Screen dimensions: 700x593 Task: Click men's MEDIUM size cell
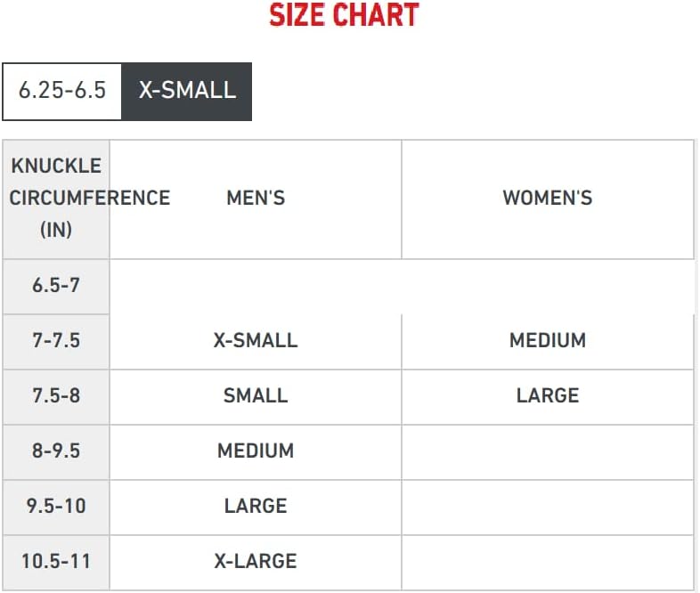pos(256,452)
